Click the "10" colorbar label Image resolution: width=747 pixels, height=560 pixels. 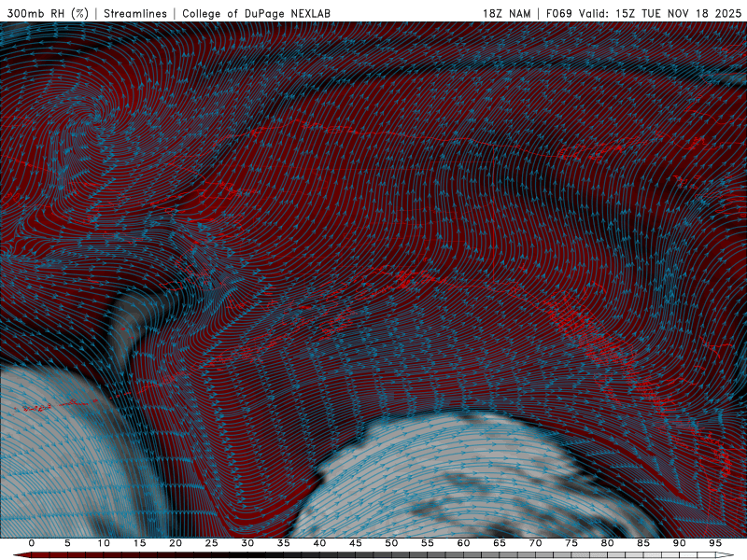(x=104, y=543)
